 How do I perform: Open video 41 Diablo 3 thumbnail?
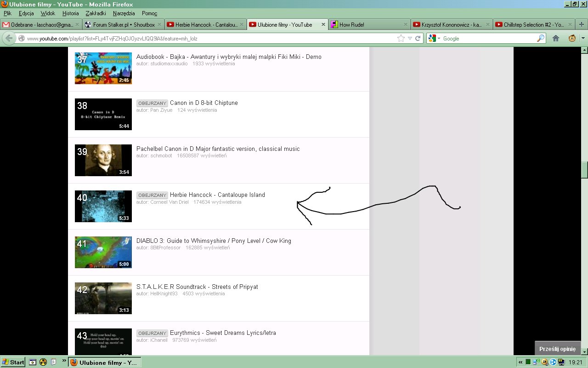tap(103, 252)
